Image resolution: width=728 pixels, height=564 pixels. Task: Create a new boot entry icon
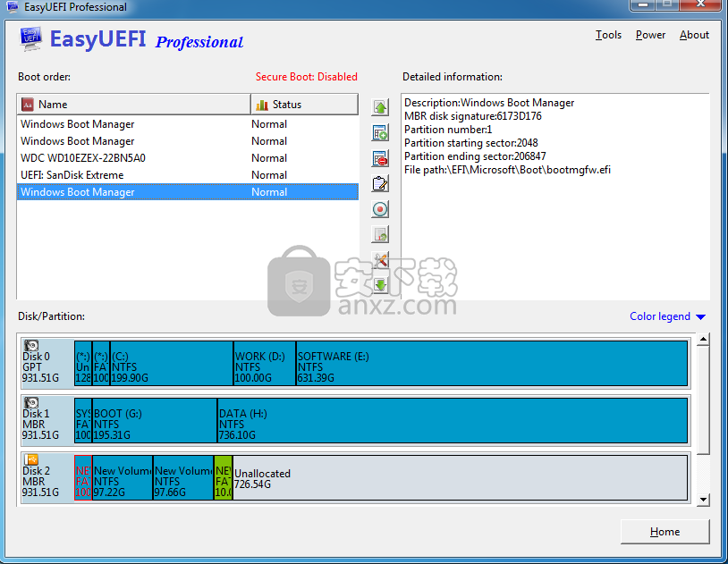point(380,133)
